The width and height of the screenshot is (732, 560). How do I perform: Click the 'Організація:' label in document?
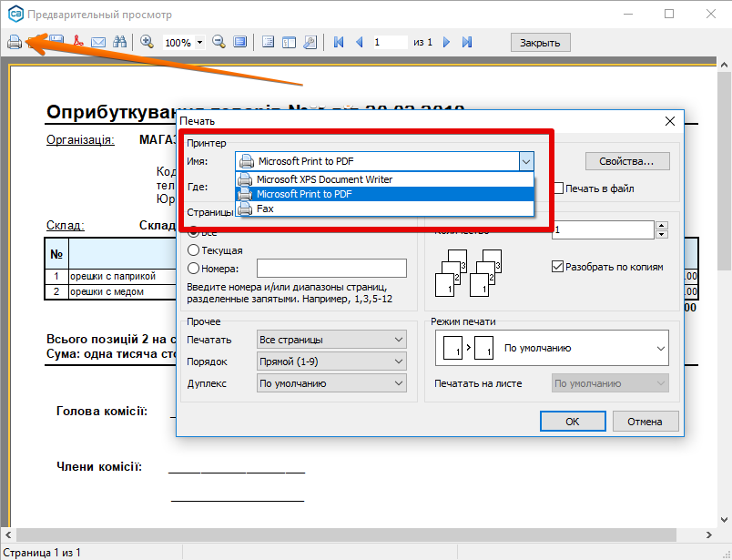(80, 139)
